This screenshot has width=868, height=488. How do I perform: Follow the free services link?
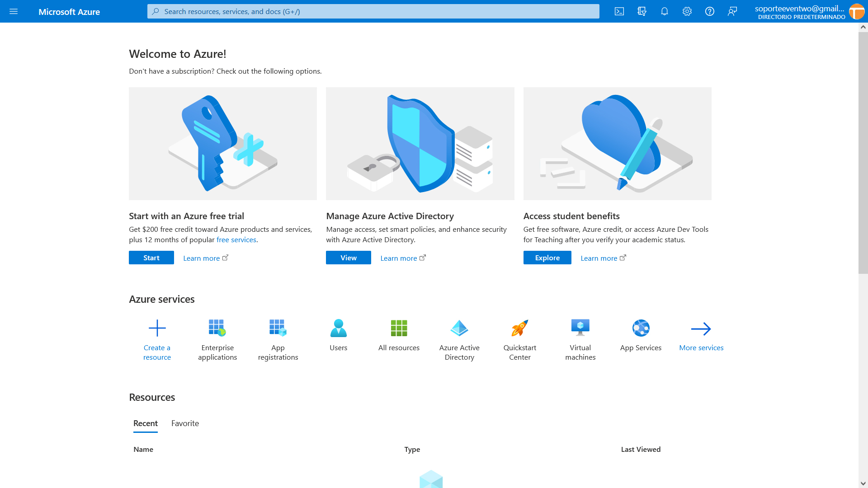(236, 240)
